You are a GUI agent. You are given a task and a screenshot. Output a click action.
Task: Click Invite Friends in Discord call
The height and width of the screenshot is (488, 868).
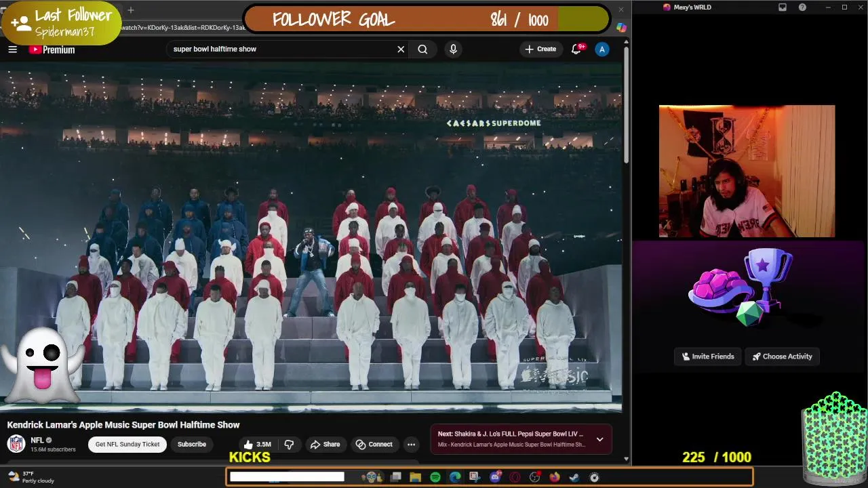coord(708,357)
